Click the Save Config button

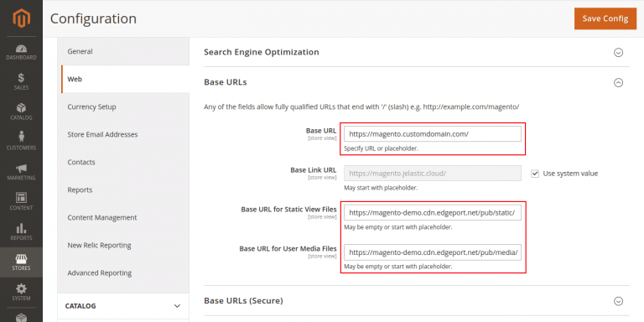(x=605, y=18)
